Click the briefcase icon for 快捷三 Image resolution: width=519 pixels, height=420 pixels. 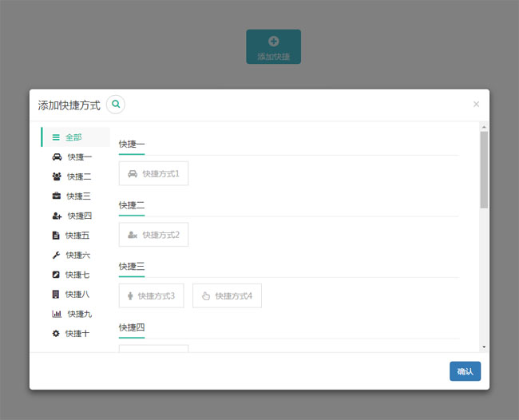coord(57,196)
